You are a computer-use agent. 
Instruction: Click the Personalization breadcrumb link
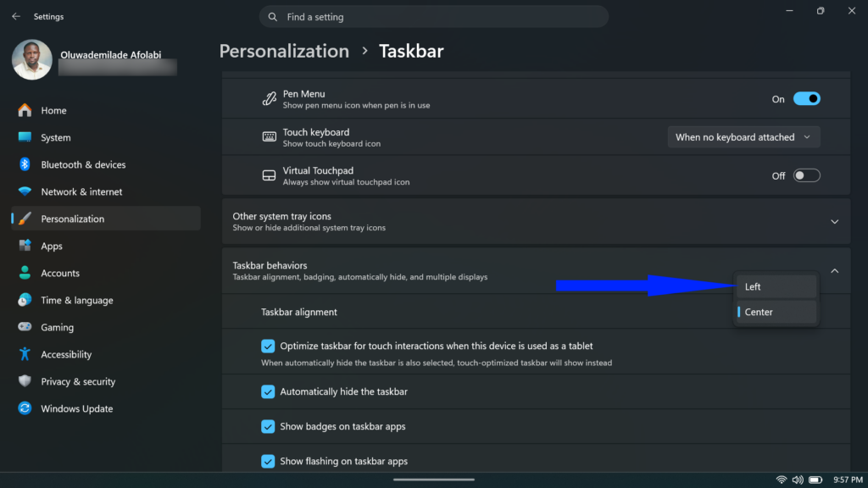pos(284,51)
